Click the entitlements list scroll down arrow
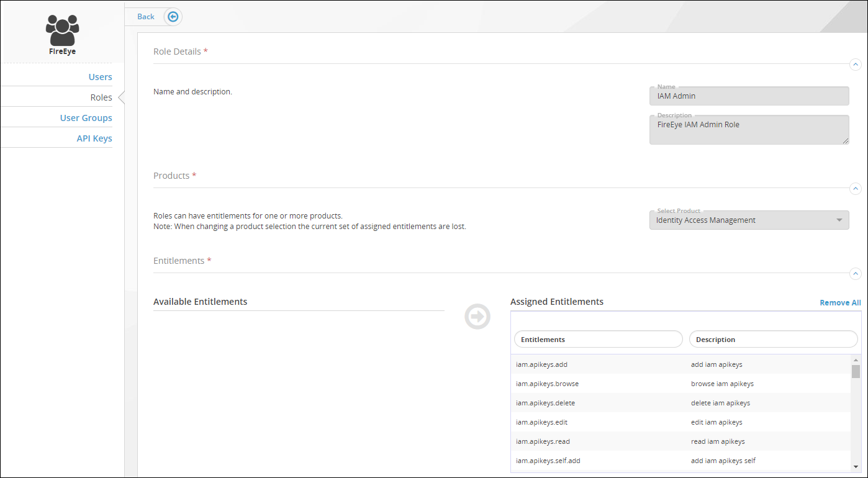 pyautogui.click(x=856, y=466)
